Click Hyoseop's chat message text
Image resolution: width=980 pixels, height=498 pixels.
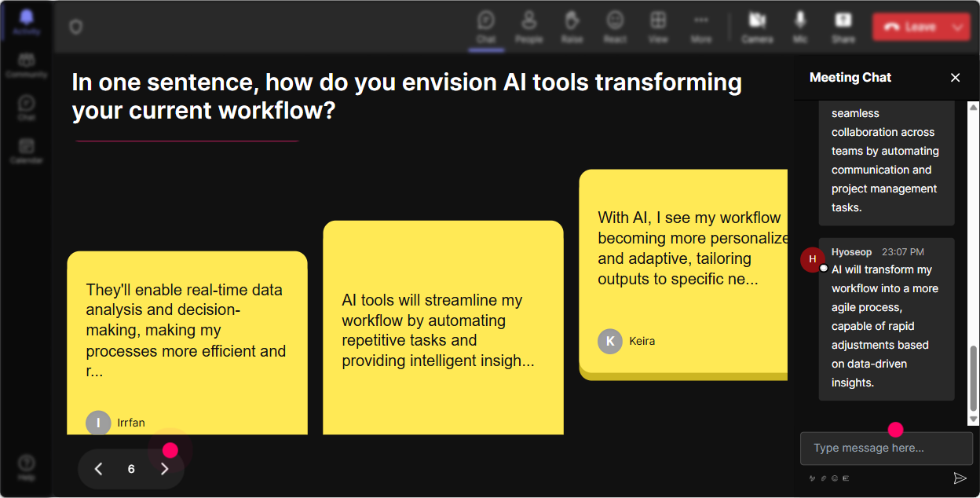(x=885, y=326)
